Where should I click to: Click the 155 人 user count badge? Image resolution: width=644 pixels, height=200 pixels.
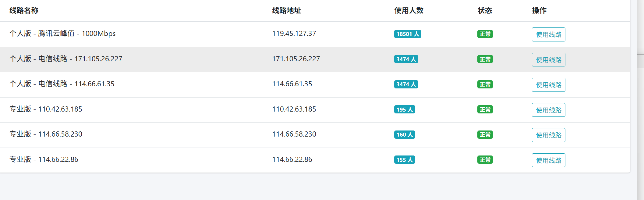click(x=405, y=160)
